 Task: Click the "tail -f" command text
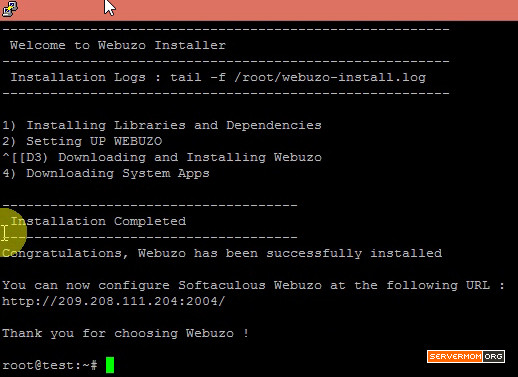pyautogui.click(x=198, y=77)
